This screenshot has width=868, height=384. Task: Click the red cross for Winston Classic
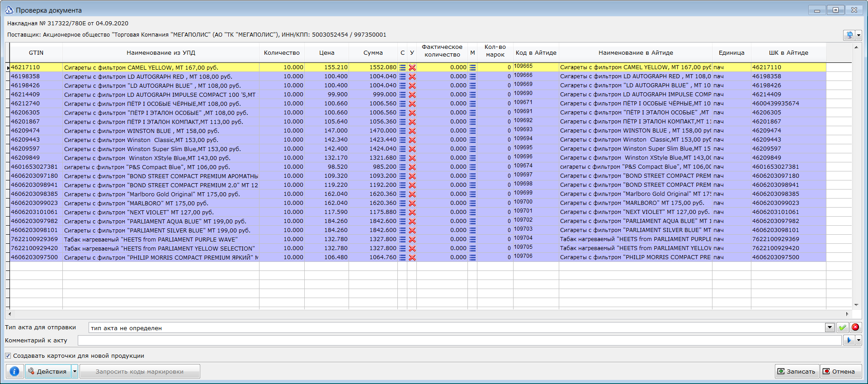(412, 140)
